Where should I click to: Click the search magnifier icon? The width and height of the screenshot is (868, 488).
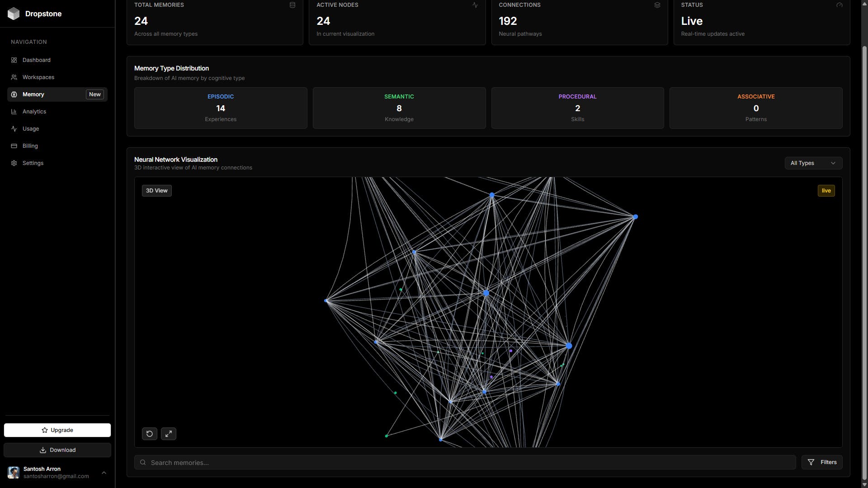143,462
